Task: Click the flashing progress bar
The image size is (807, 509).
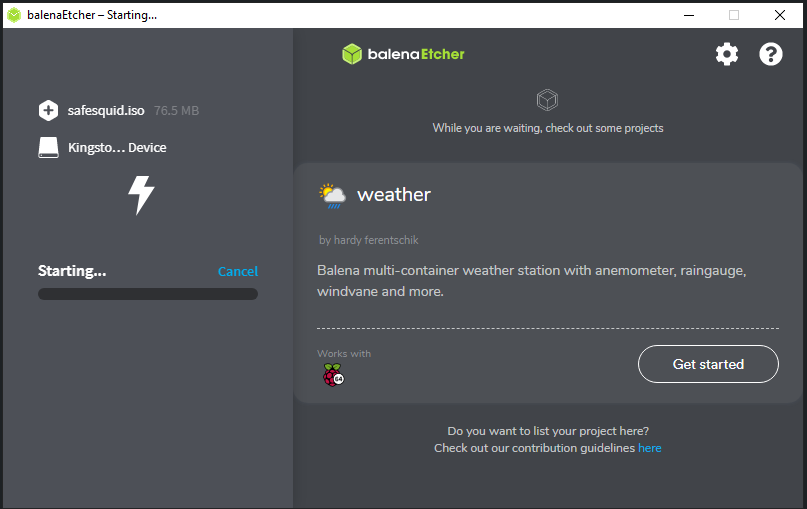Action: [x=148, y=294]
